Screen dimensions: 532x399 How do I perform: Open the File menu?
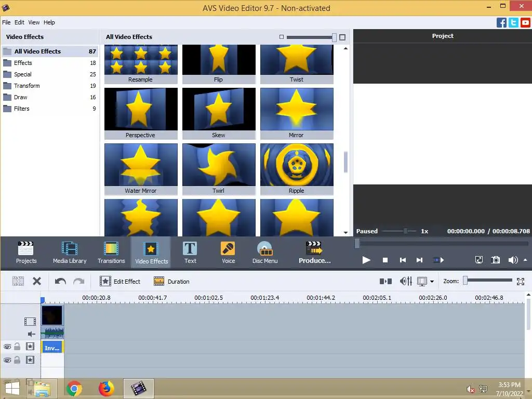tap(6, 22)
